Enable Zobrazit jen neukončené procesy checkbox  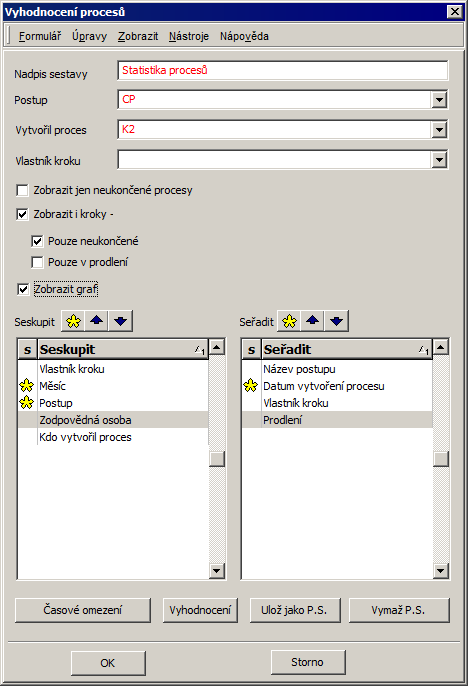pos(22,190)
